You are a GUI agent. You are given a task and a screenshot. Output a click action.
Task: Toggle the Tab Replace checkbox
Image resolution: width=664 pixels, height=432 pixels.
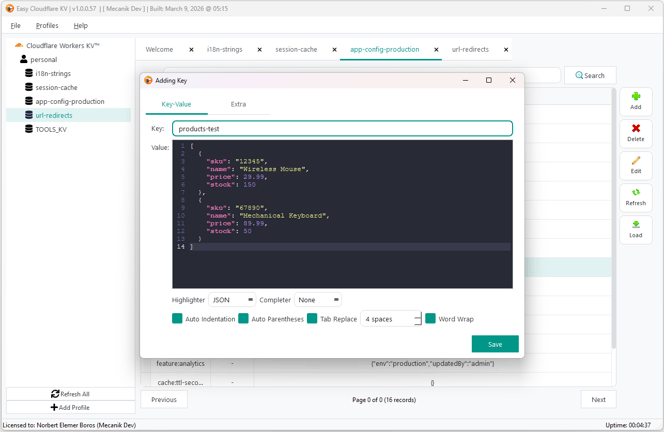[312, 318]
